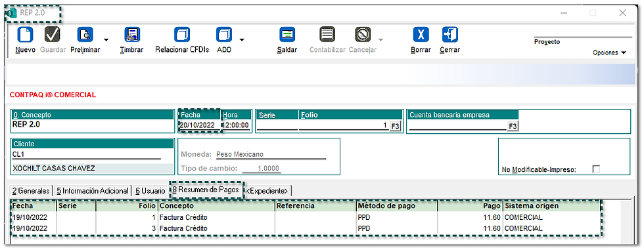This screenshot has width=644, height=250.
Task: Click the Cerrar exit icon
Action: click(x=449, y=34)
